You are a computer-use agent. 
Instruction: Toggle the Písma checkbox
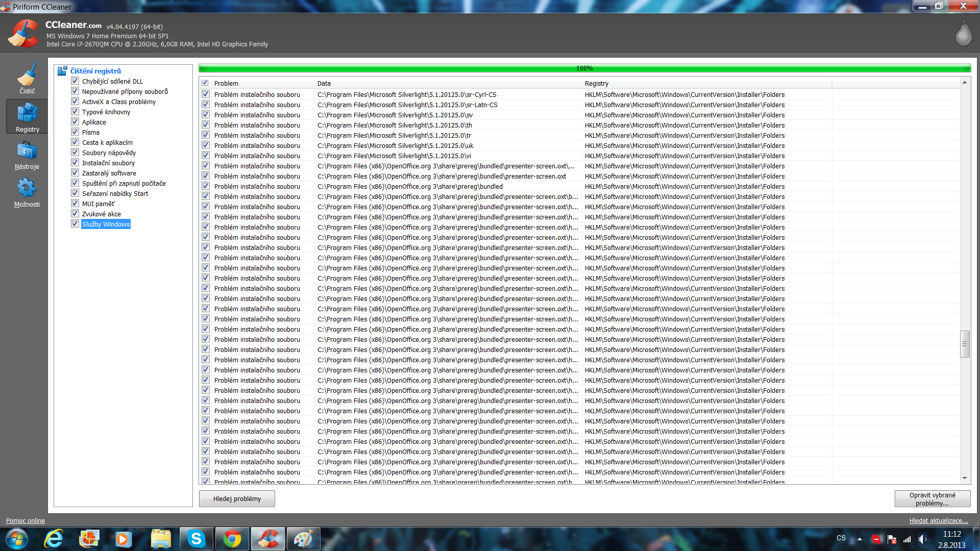(x=75, y=132)
